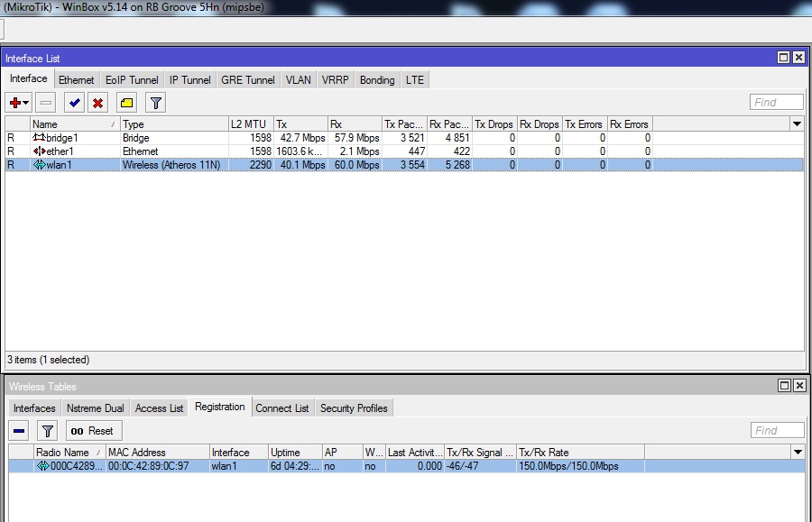Click the Find field in Interface List
Image resolution: width=812 pixels, height=522 pixels.
coord(776,103)
